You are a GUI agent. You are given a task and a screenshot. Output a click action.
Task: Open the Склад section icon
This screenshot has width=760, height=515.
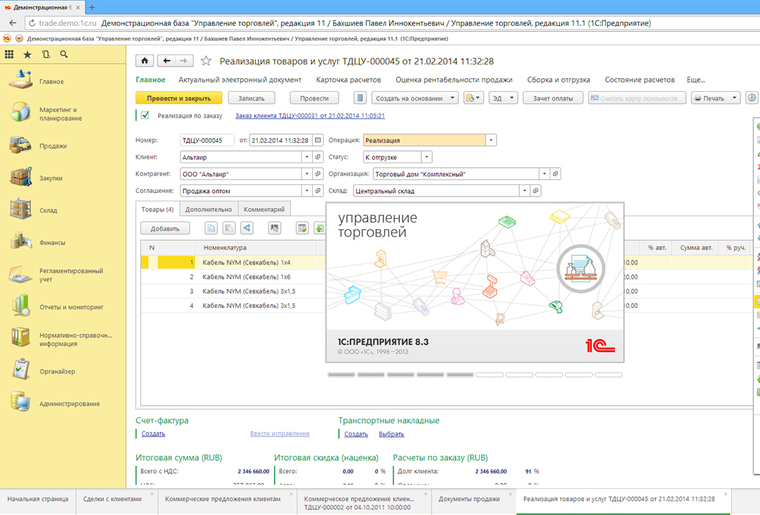20,209
